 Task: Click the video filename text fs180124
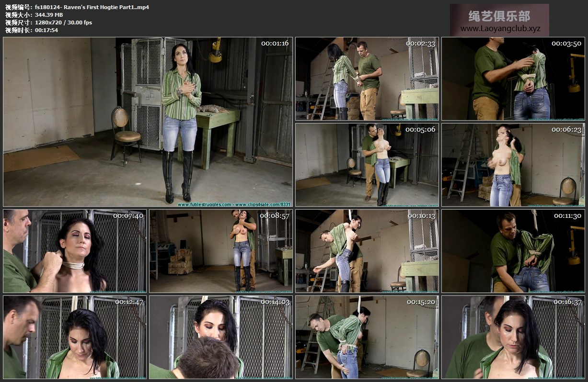pos(92,7)
